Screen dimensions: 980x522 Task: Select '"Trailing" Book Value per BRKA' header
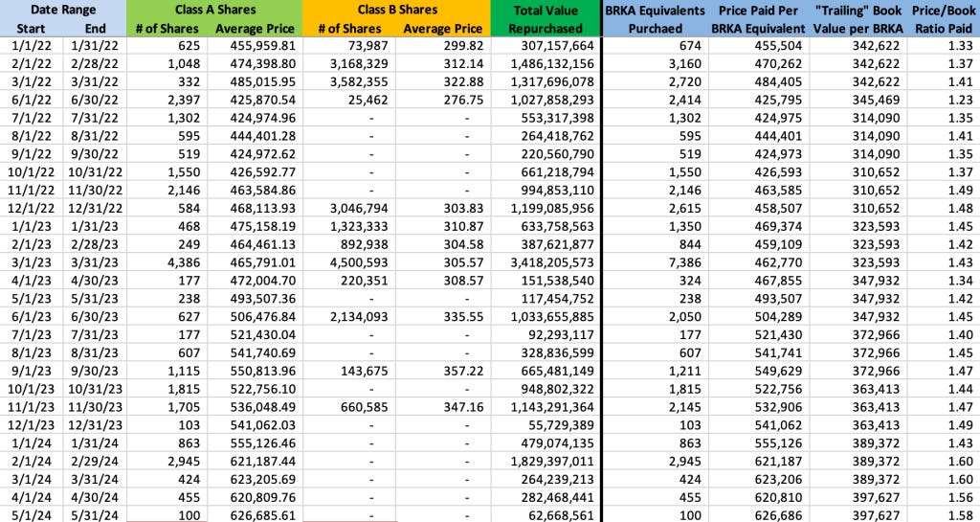(857, 19)
